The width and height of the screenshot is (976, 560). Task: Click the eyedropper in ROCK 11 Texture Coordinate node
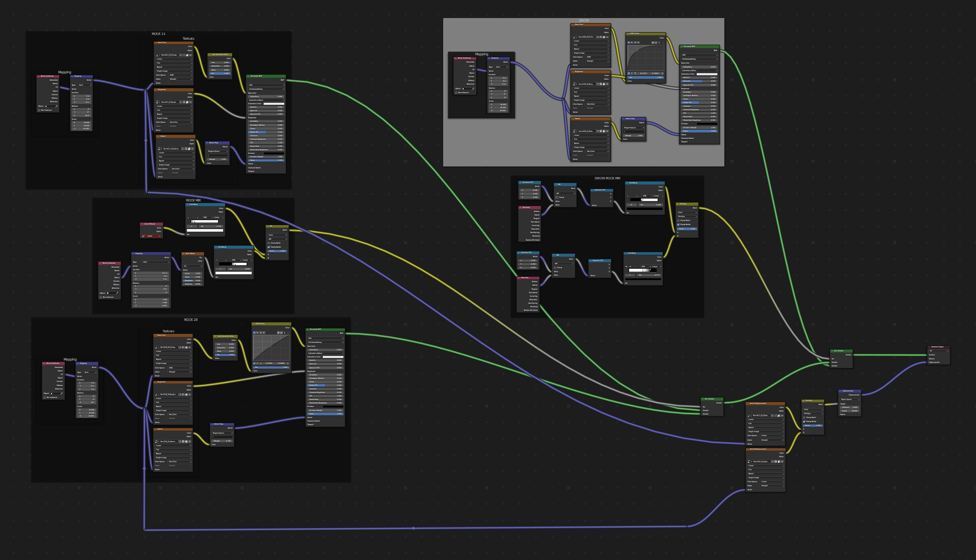(x=56, y=106)
